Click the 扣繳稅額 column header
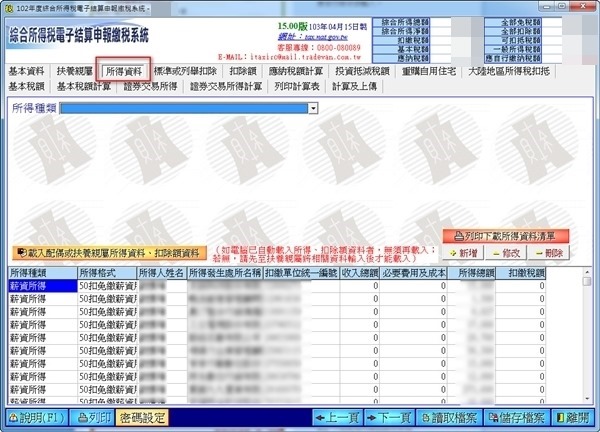600x432 pixels. click(521, 273)
